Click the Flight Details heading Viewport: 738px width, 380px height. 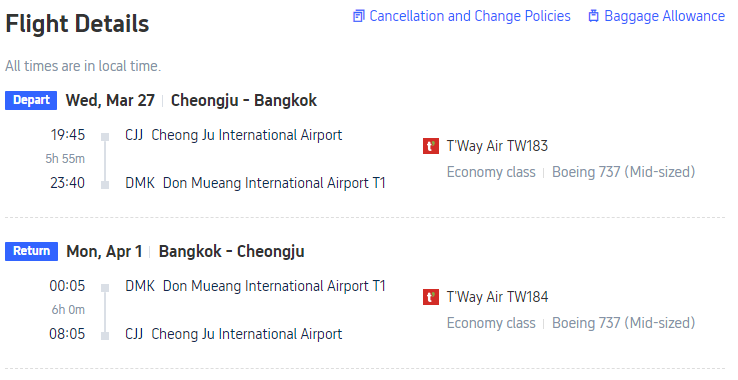77,24
